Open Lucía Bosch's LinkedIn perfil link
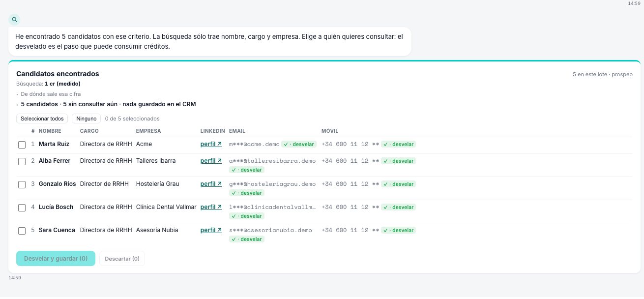Viewport: 644px width, 299px height. click(211, 207)
